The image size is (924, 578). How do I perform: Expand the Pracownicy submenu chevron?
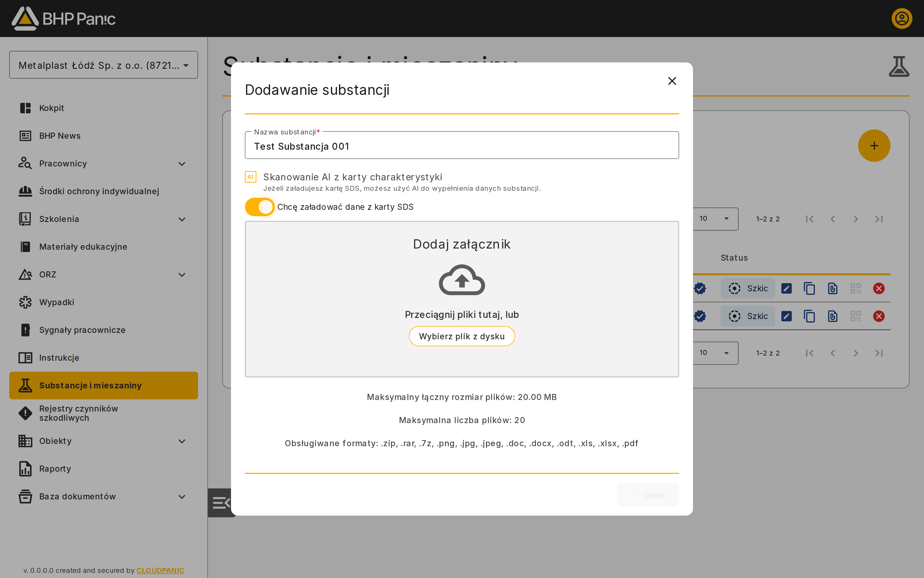click(x=182, y=164)
